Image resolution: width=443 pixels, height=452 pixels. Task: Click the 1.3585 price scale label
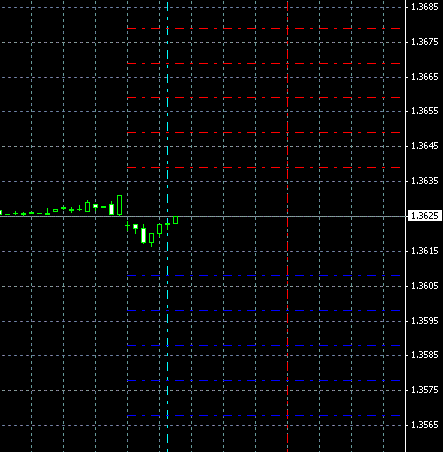(x=425, y=355)
